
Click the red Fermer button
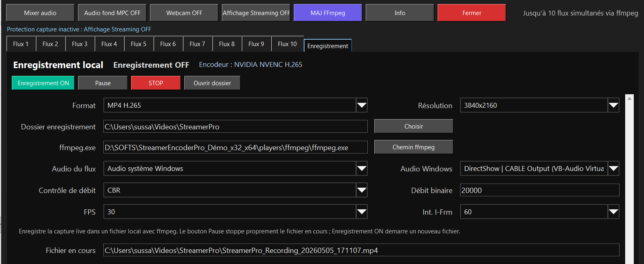(x=472, y=13)
